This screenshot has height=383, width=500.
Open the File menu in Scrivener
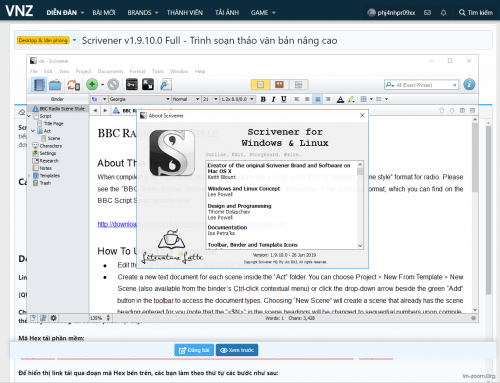click(x=34, y=71)
